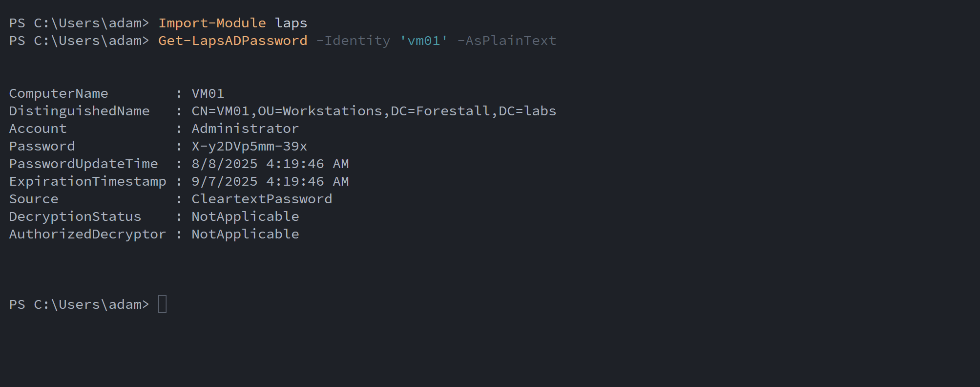
Task: Click the password value X-y2DVp5mm-39x
Action: click(249, 146)
